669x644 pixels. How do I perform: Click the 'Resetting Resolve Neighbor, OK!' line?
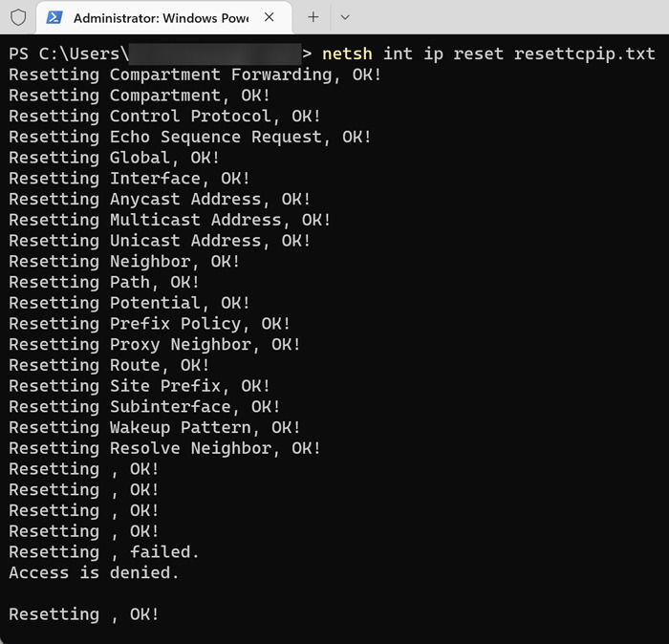pos(164,449)
